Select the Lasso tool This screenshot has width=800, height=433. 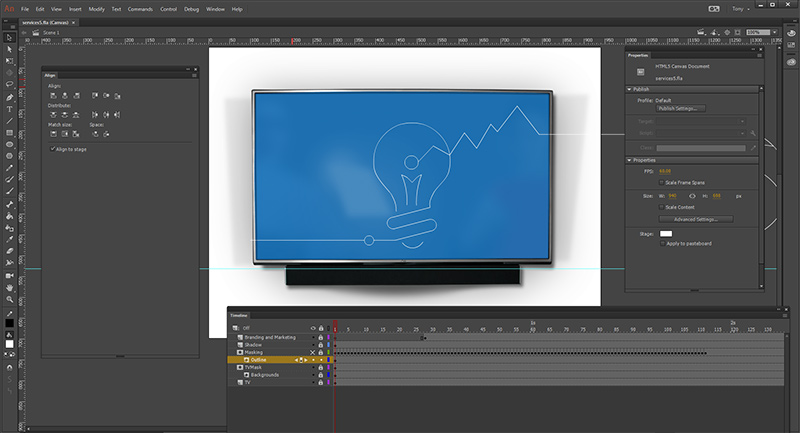pyautogui.click(x=9, y=84)
